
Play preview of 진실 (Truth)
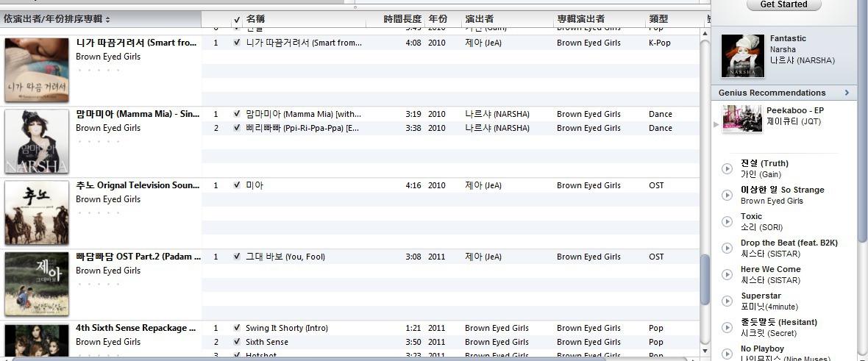(728, 169)
